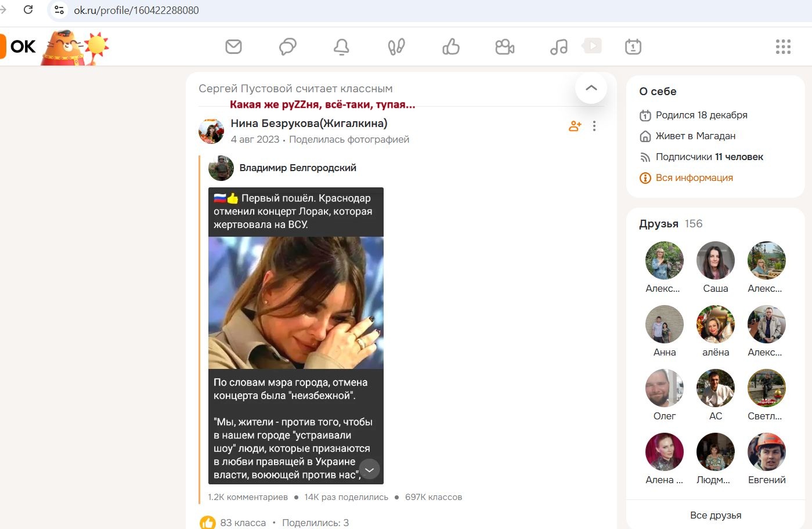Open the post options three-dot menu

(594, 125)
